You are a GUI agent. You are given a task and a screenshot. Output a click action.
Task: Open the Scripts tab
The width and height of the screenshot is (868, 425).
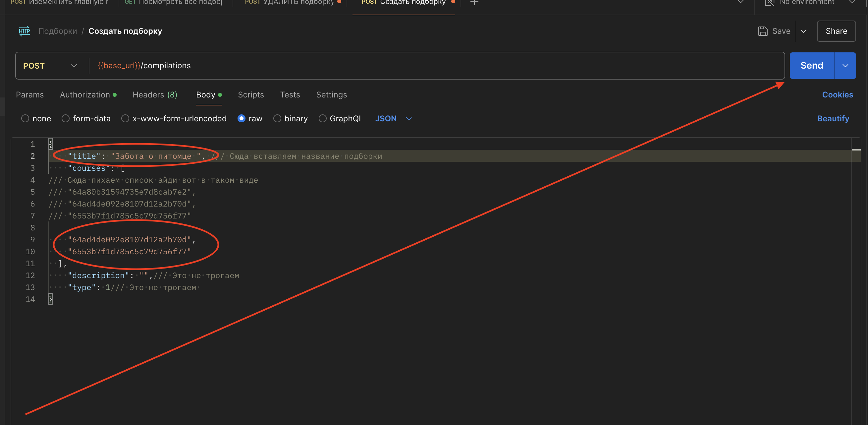[251, 95]
